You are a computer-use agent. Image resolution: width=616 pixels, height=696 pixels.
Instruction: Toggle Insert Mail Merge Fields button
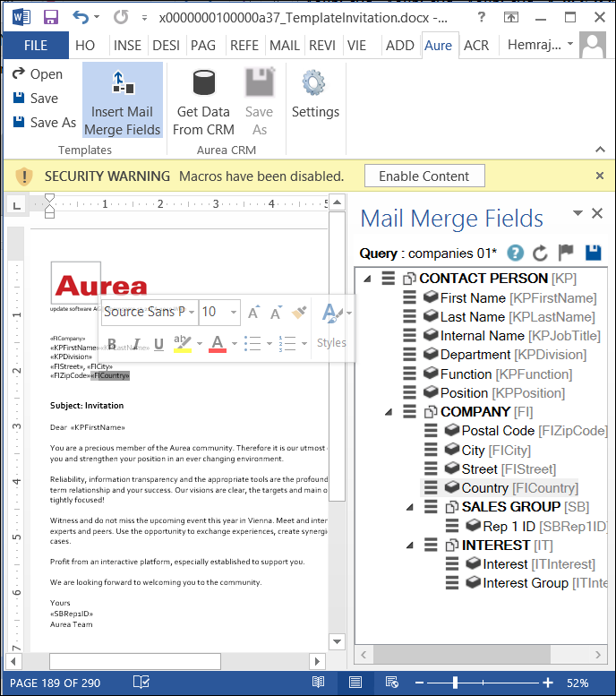pyautogui.click(x=123, y=100)
